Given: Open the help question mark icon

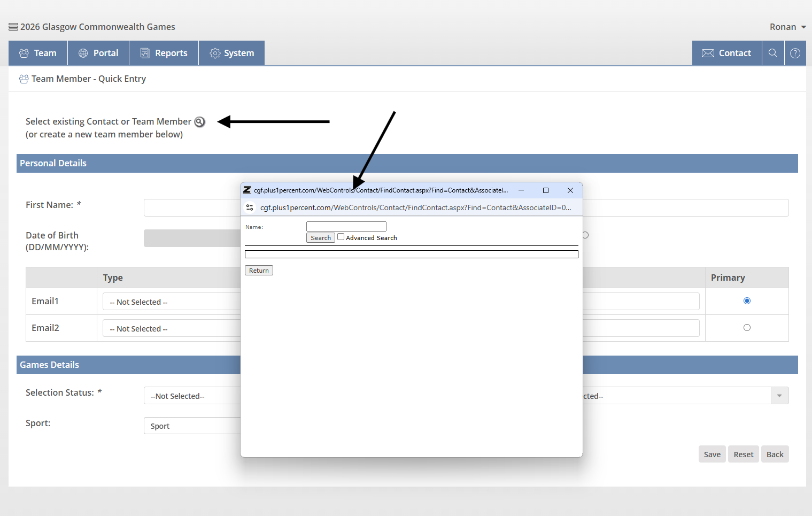Looking at the screenshot, I should (x=795, y=53).
